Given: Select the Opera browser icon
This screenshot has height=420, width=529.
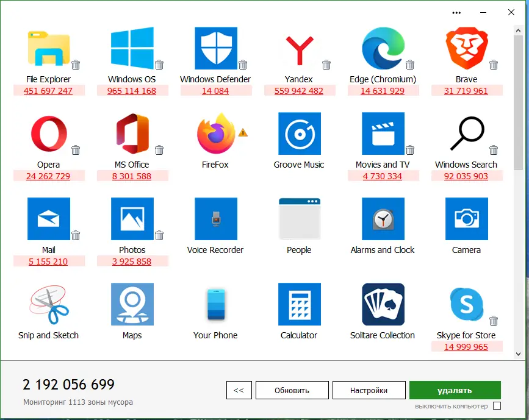Looking at the screenshot, I should point(49,133).
